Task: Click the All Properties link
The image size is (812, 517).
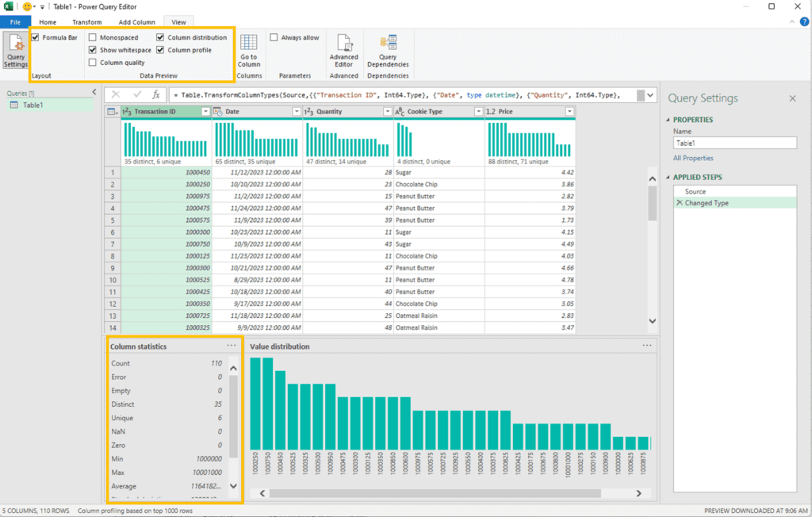Action: (x=693, y=159)
